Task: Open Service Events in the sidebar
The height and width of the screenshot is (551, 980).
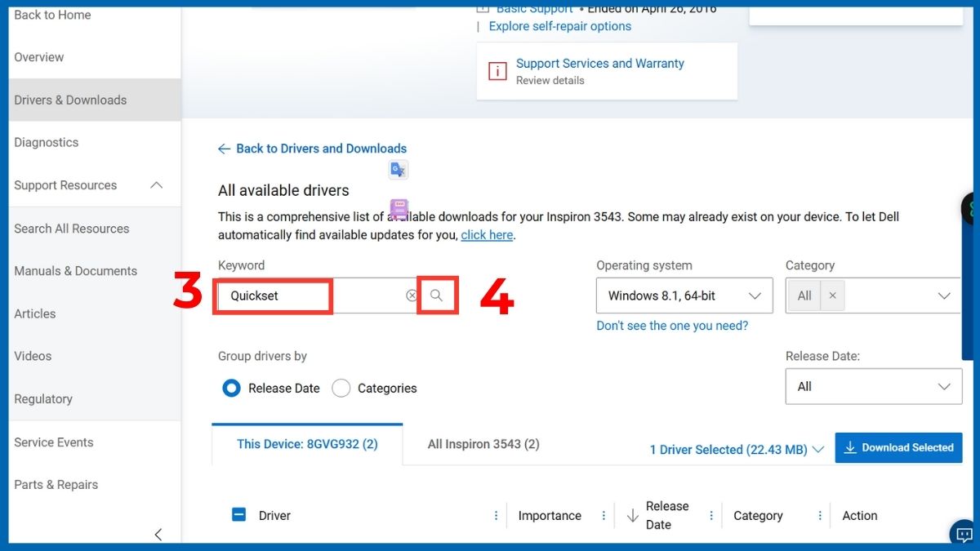Action: 54,442
